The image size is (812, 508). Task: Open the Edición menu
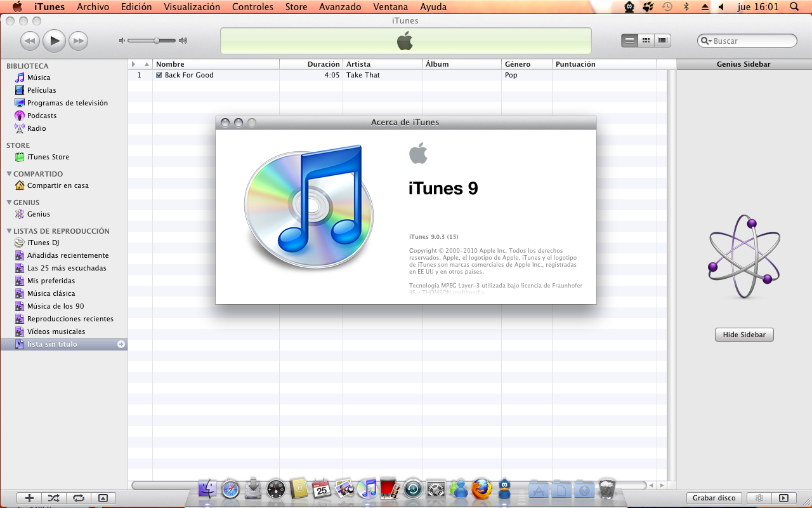(136, 7)
